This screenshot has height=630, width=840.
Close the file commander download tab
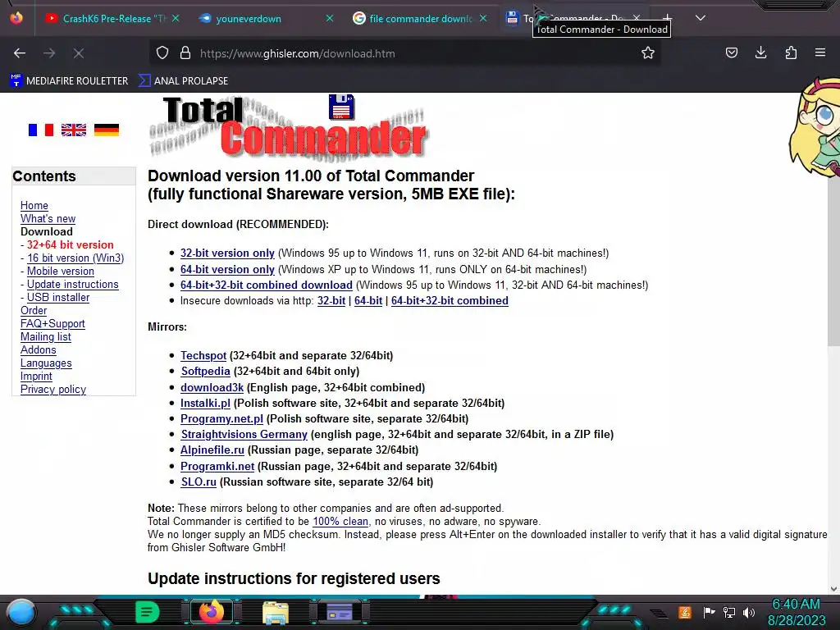pyautogui.click(x=483, y=18)
